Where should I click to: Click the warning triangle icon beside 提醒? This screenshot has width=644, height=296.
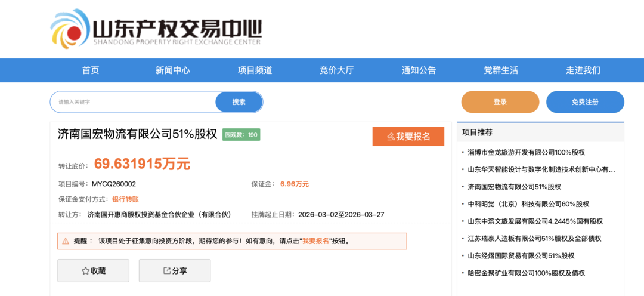click(x=66, y=242)
